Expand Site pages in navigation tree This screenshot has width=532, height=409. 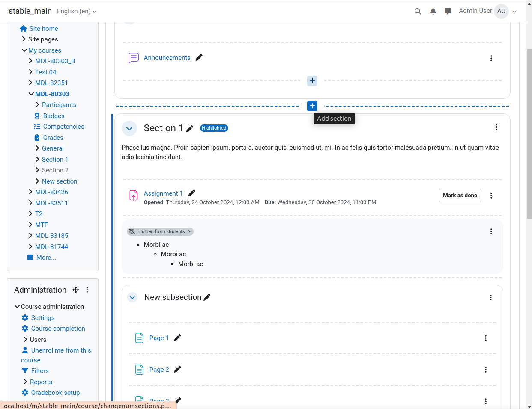[24, 39]
